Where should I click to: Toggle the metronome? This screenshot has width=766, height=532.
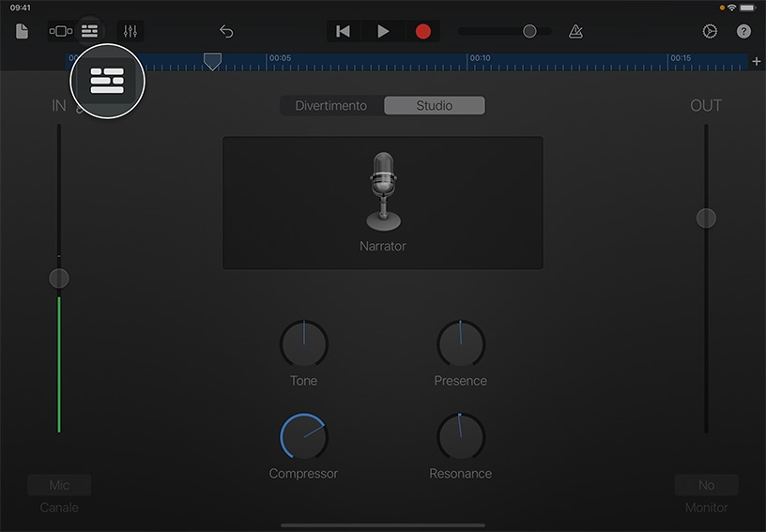576,31
